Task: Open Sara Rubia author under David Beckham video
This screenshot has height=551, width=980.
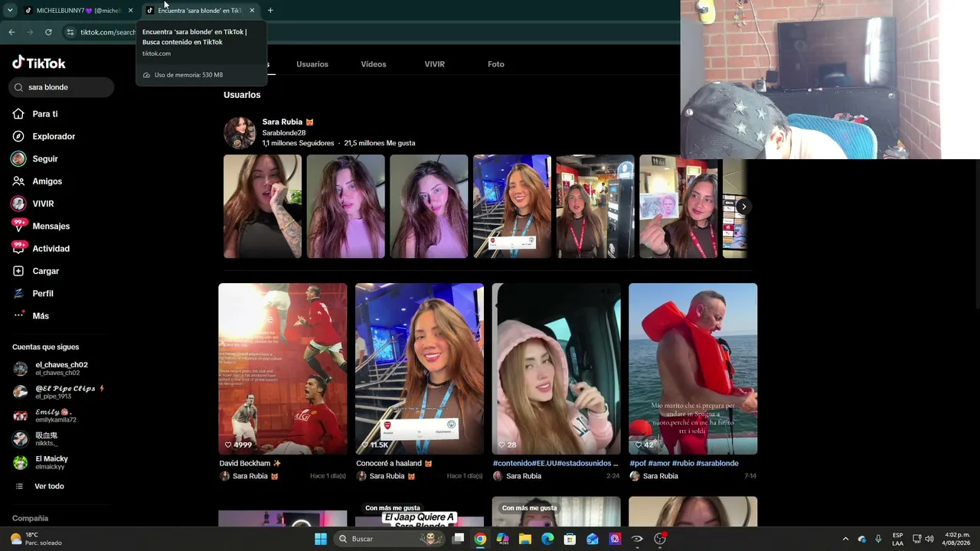Action: pyautogui.click(x=249, y=476)
